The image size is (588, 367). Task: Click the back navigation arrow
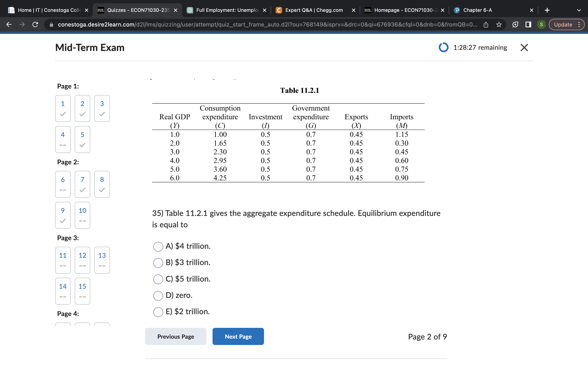[9, 24]
